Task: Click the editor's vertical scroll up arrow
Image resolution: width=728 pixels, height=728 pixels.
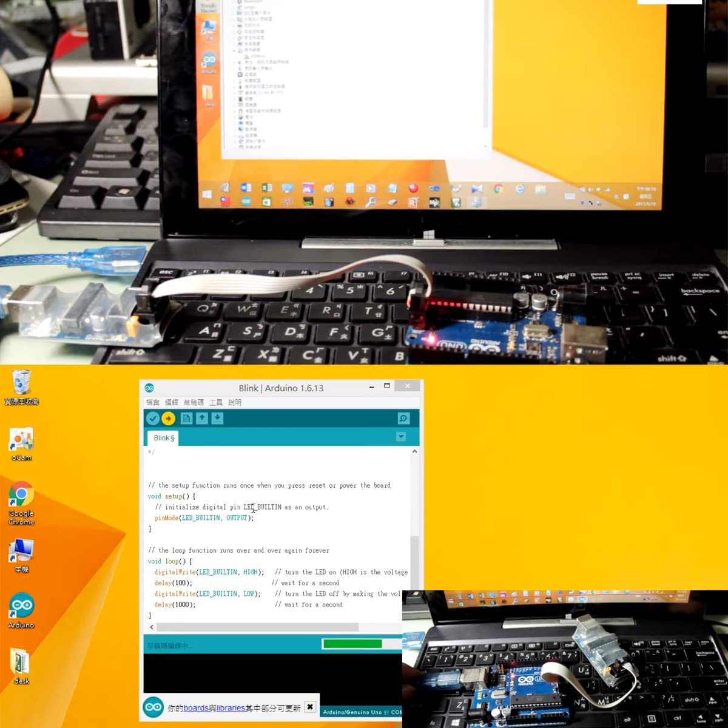Action: pyautogui.click(x=414, y=451)
